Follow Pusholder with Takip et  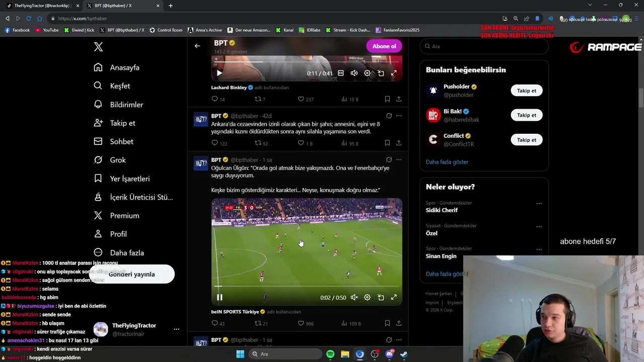527,90
